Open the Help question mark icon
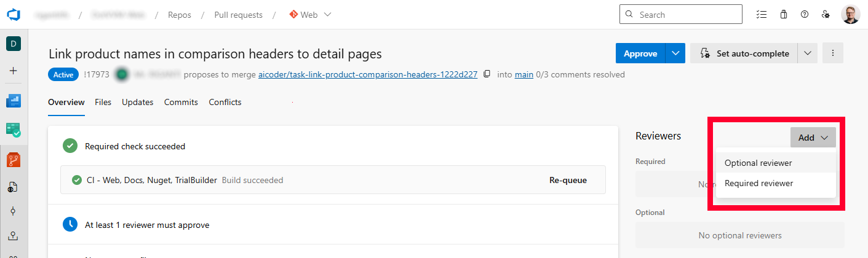Image resolution: width=868 pixels, height=258 pixels. pos(805,15)
